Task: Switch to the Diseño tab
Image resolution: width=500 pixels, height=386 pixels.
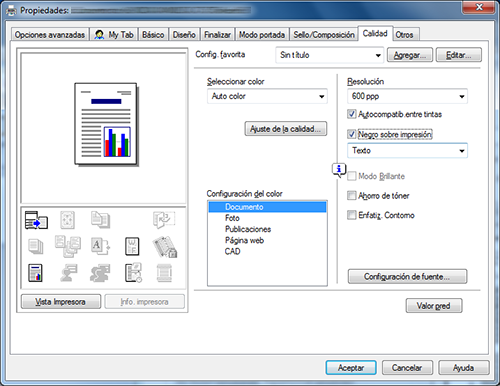Action: [x=184, y=35]
